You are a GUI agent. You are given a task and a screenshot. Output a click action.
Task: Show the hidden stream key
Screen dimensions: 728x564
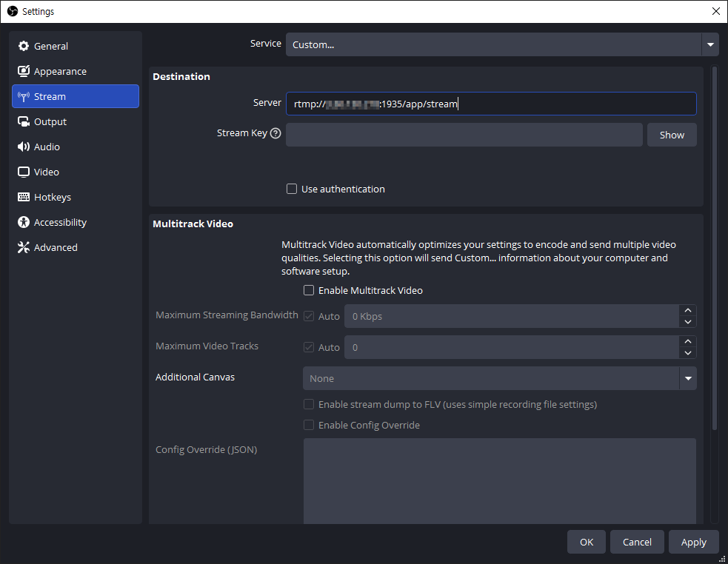coord(672,135)
